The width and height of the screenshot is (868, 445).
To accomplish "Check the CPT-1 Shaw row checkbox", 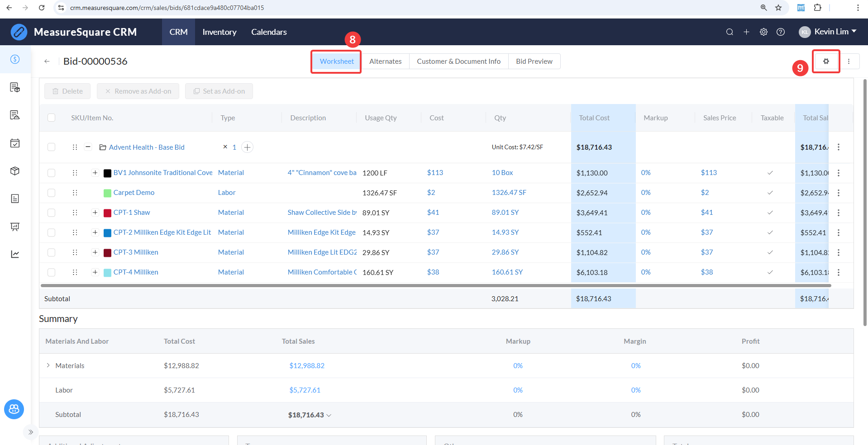I will coord(52,213).
